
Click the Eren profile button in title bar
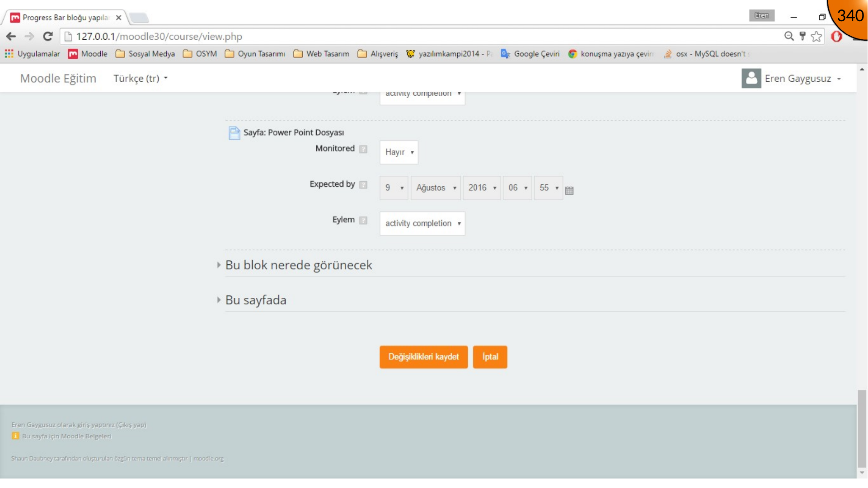pos(761,15)
